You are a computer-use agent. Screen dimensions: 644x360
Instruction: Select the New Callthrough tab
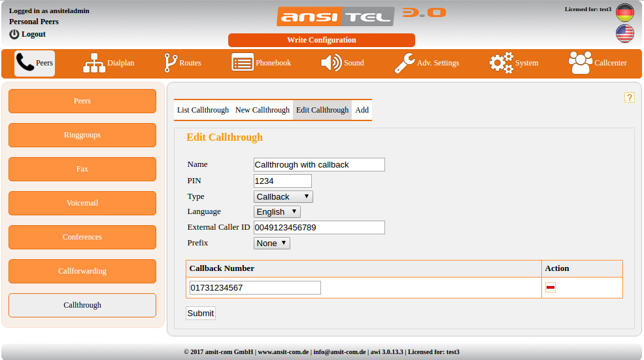pos(262,110)
